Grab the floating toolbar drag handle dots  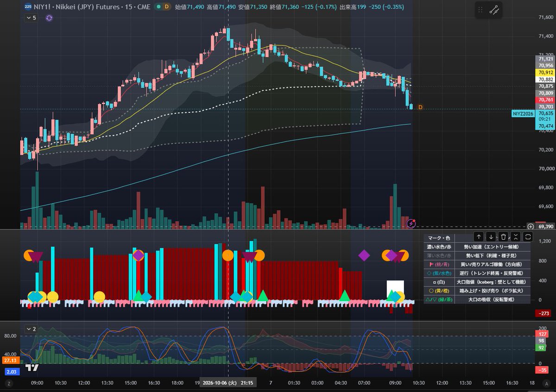(x=480, y=10)
